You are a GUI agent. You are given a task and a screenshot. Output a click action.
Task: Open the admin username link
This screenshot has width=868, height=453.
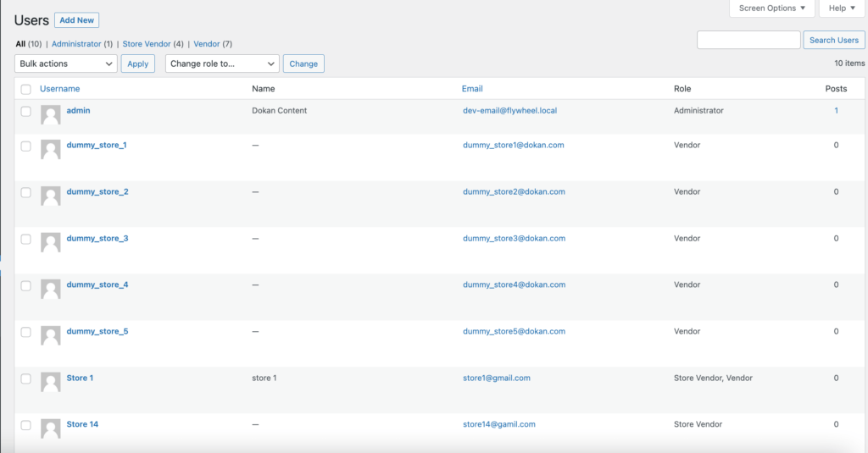(78, 111)
